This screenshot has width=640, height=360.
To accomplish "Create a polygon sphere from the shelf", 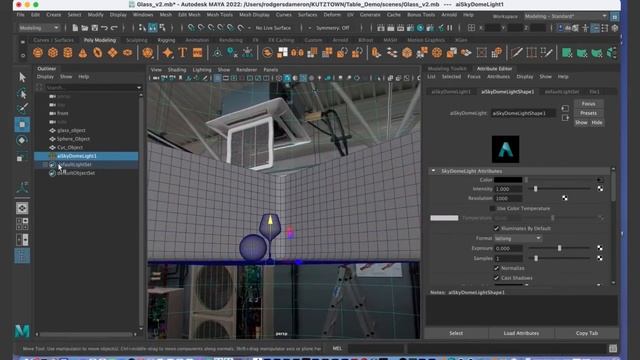I will click(x=38, y=53).
